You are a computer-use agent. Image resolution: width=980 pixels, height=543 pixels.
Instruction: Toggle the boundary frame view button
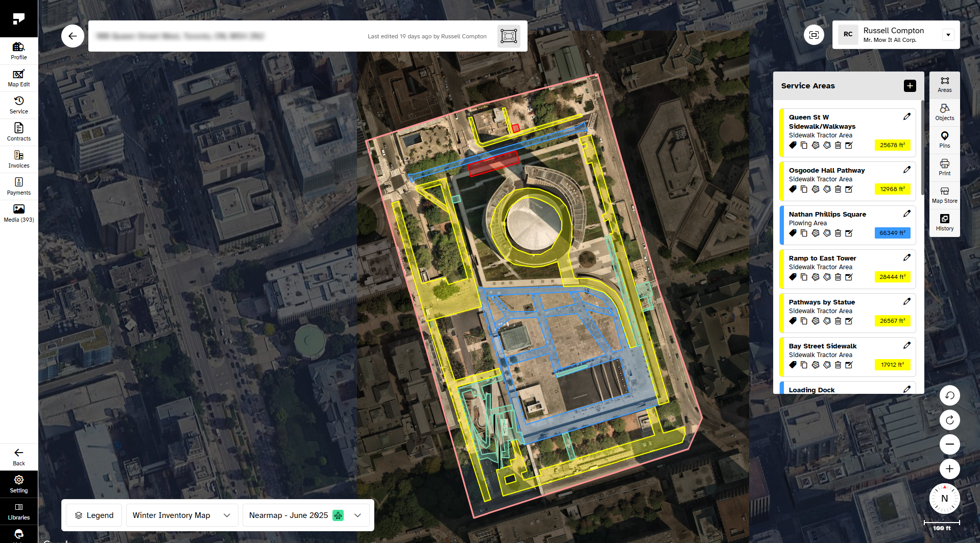tap(509, 36)
